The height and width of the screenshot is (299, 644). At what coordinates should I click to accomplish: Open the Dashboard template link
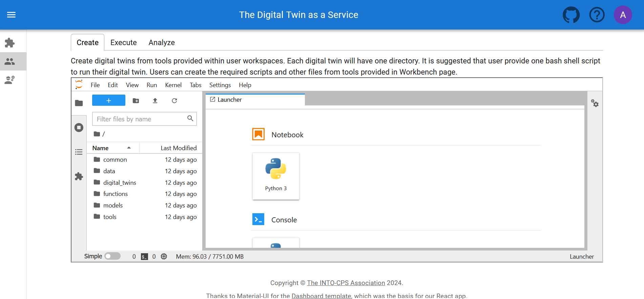tap(321, 296)
